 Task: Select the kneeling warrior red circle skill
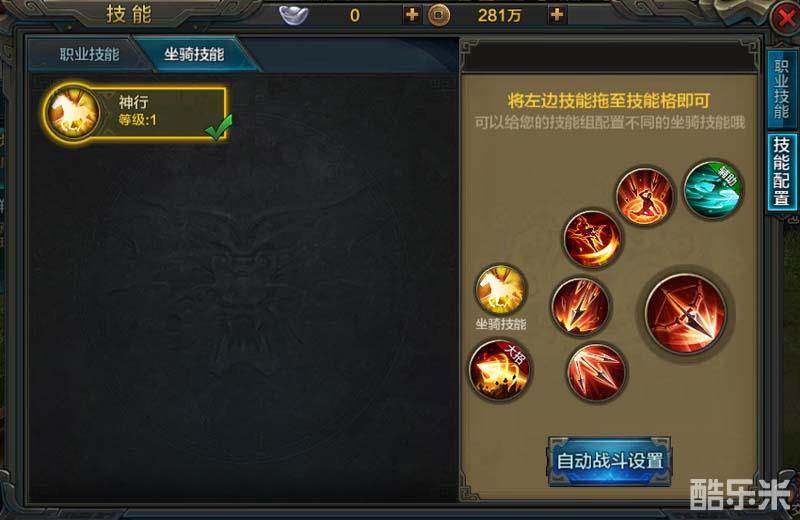[x=645, y=196]
